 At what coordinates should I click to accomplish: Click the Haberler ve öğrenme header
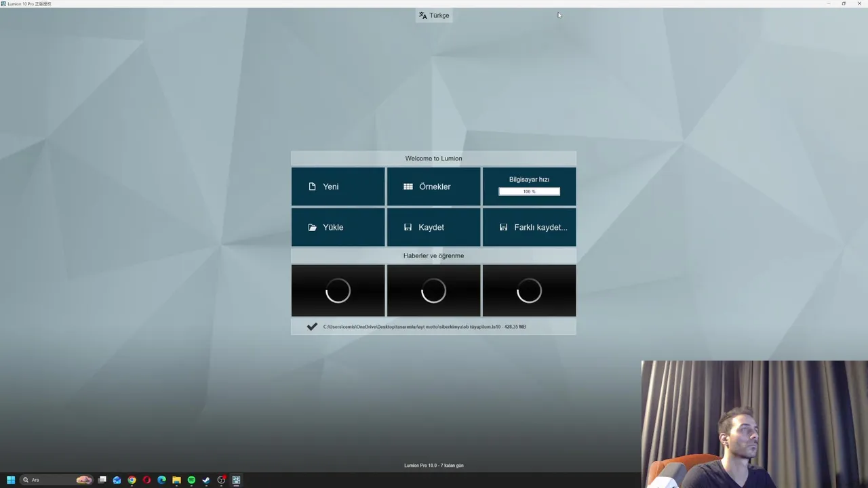click(x=433, y=256)
